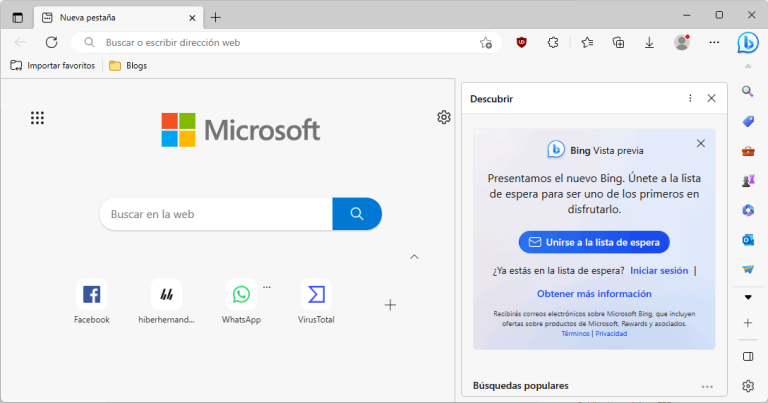Click the blue search magnifier button
The height and width of the screenshot is (403, 768).
(356, 214)
